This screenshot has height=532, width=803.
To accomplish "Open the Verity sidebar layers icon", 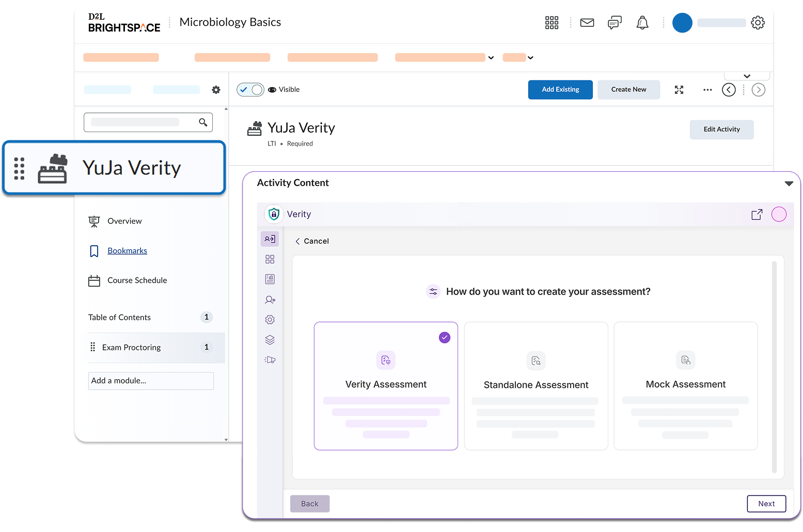I will (x=270, y=340).
